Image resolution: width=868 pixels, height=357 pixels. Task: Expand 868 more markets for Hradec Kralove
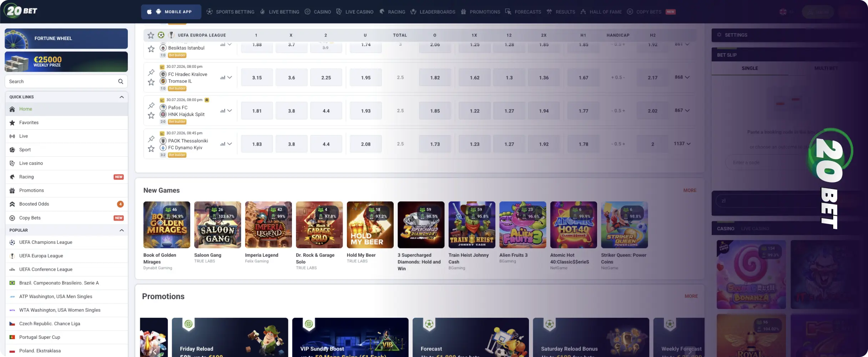(682, 77)
